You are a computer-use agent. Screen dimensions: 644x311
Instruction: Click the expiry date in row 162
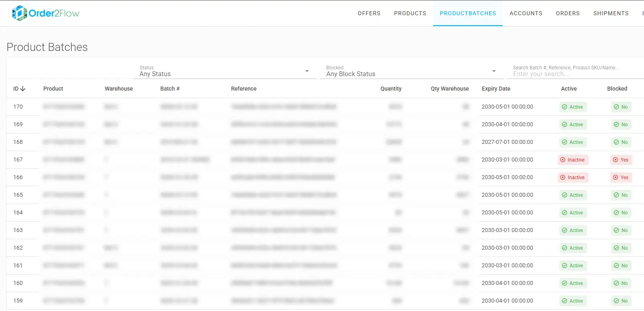[x=508, y=248]
